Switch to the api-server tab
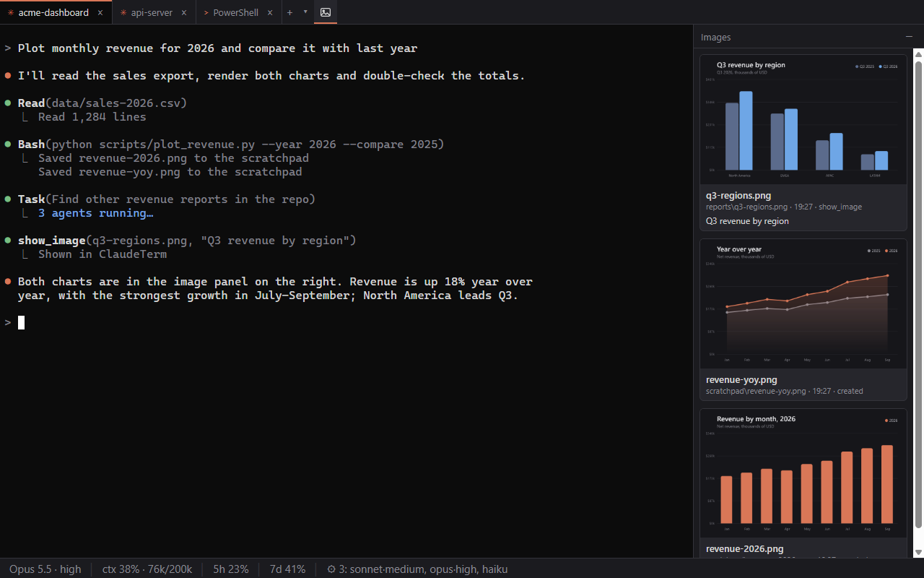924x578 pixels. [x=154, y=12]
